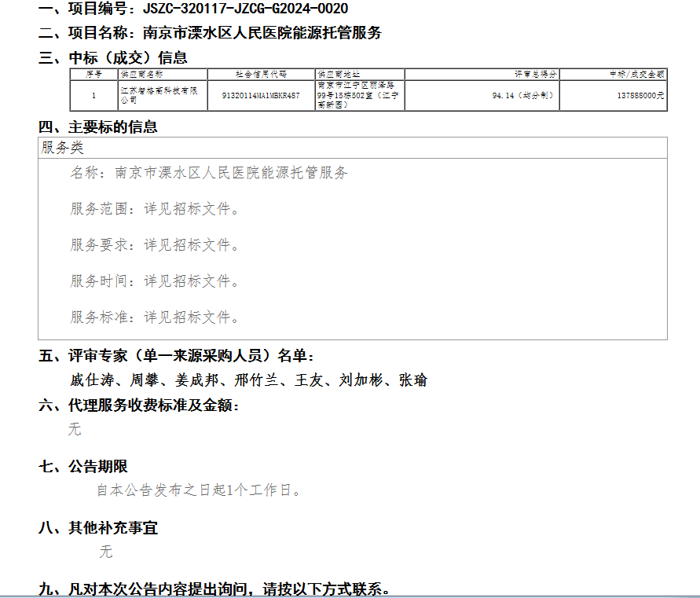Click the 服务类 box header
This screenshot has width=700, height=598.
point(63,148)
